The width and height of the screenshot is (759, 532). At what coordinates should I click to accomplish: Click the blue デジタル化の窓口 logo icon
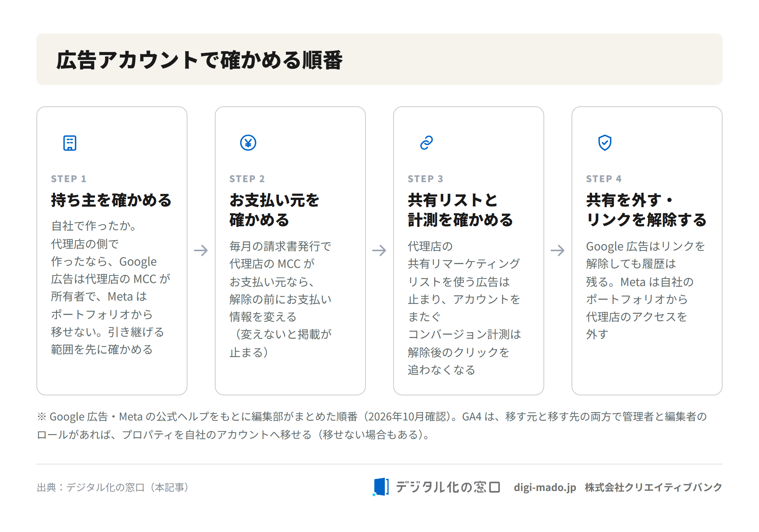pos(381,487)
